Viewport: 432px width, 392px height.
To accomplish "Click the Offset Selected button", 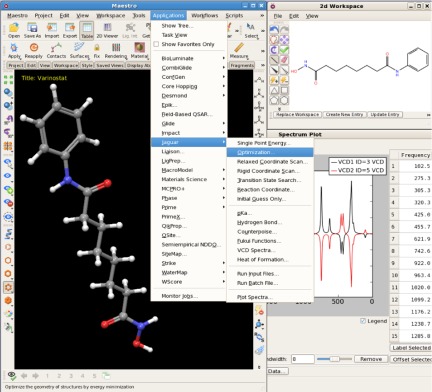I will pyautogui.click(x=411, y=359).
